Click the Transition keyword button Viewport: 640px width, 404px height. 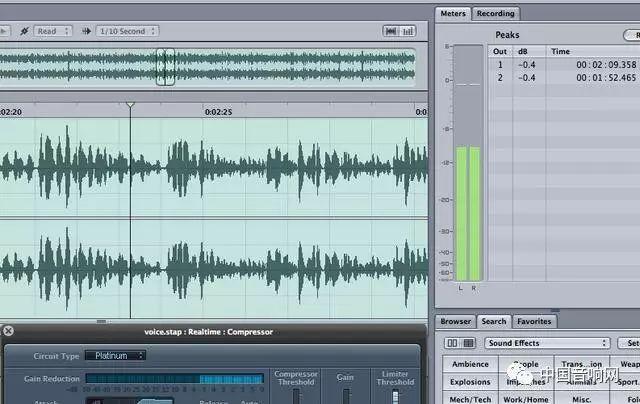pyautogui.click(x=582, y=364)
